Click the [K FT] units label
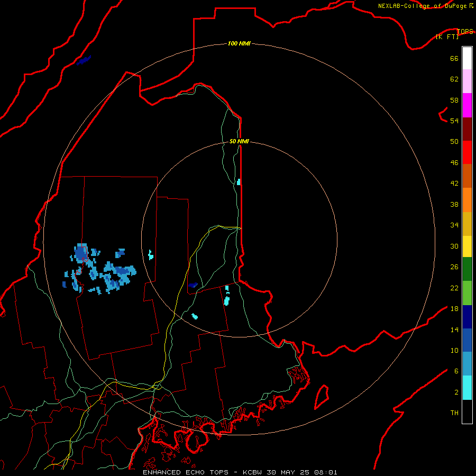The image size is (476, 476). 447,36
